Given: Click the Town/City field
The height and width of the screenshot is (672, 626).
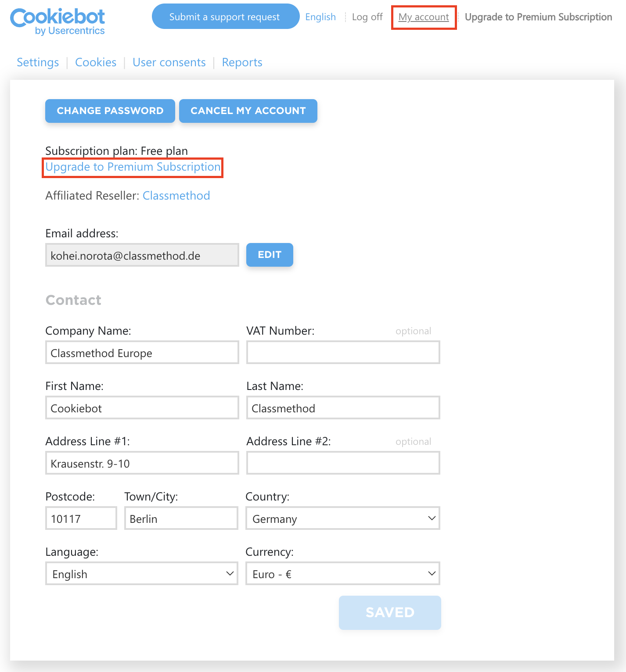Looking at the screenshot, I should (181, 518).
